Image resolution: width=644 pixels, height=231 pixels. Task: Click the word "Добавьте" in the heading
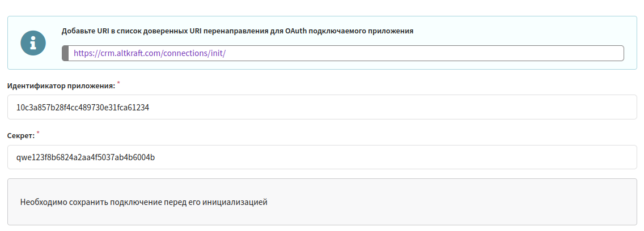78,31
